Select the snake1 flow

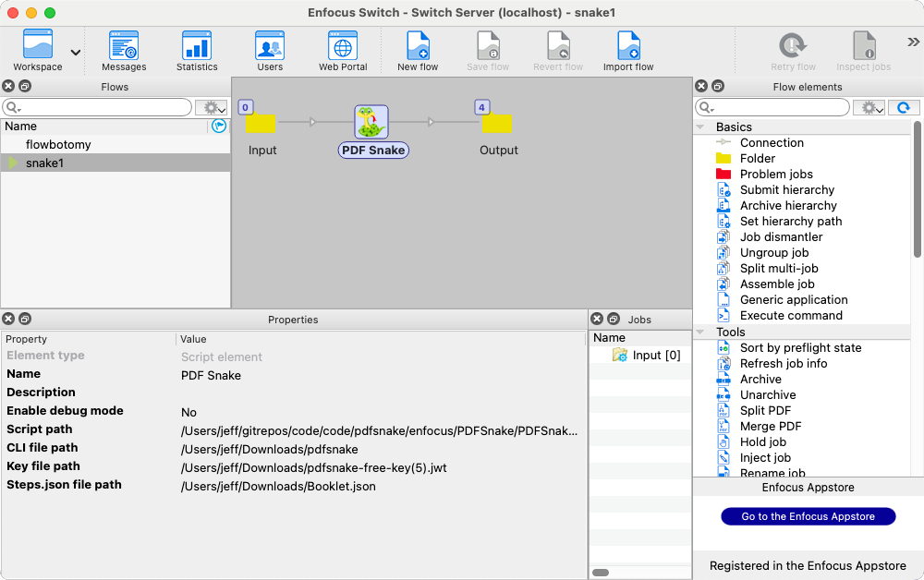coord(115,163)
